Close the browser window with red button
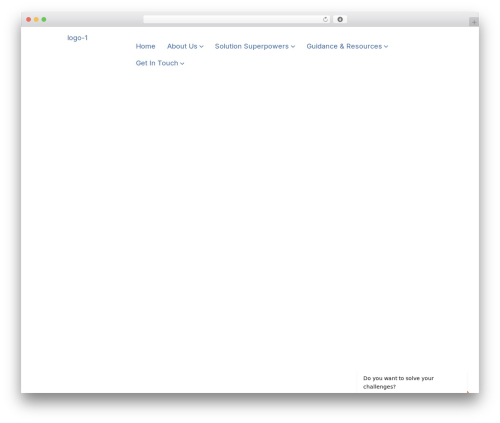500x423 pixels. tap(29, 19)
